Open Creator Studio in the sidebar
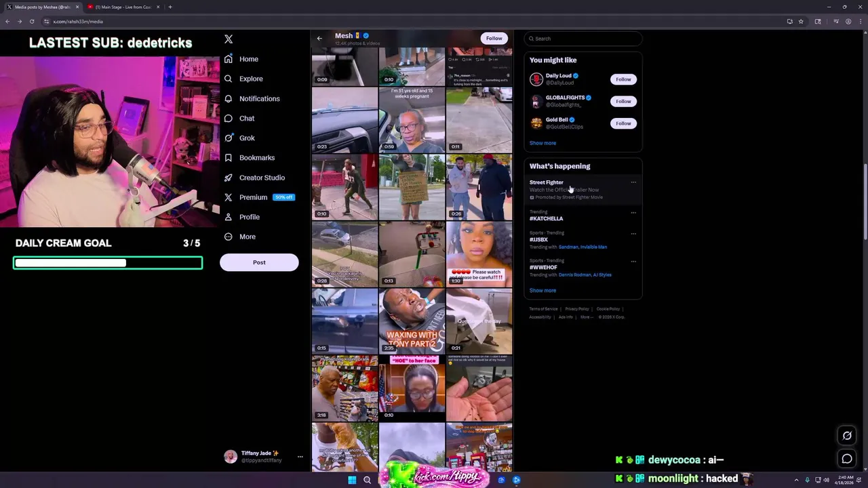Screen dimensions: 868x488 point(254,178)
